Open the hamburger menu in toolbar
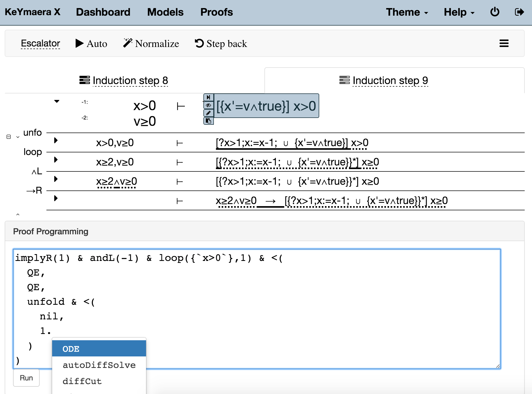Screen dimensions: 532x394 [504, 43]
